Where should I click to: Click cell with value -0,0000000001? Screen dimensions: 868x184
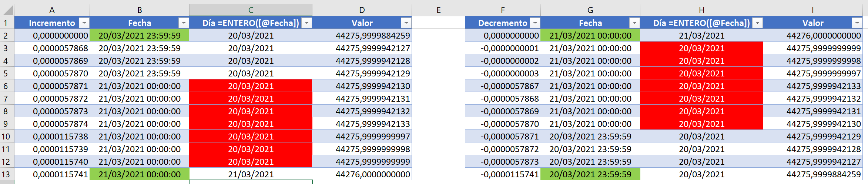pyautogui.click(x=503, y=48)
